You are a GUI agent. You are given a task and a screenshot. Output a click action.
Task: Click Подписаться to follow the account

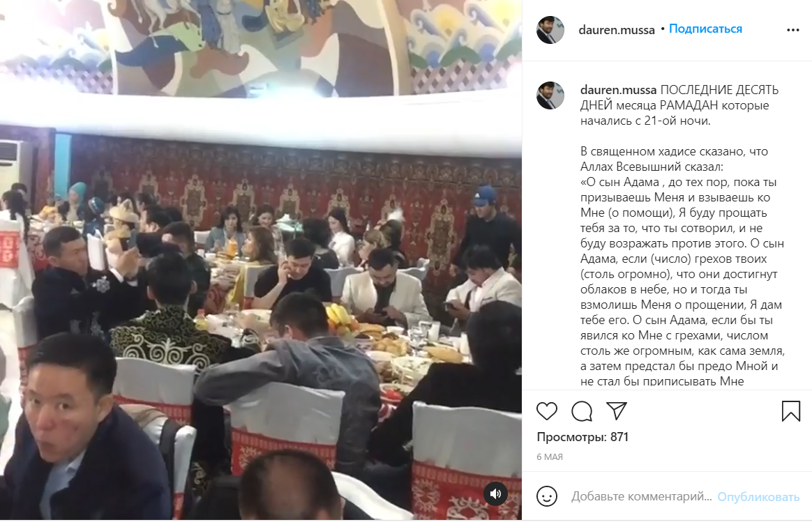click(x=705, y=29)
